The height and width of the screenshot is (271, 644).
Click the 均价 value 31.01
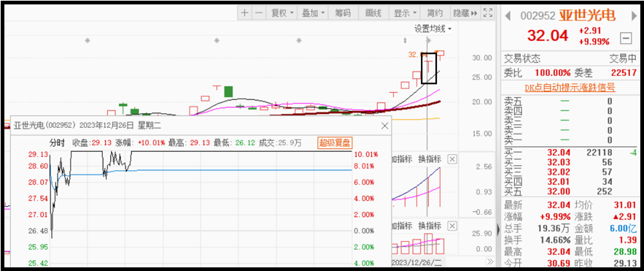[625, 205]
